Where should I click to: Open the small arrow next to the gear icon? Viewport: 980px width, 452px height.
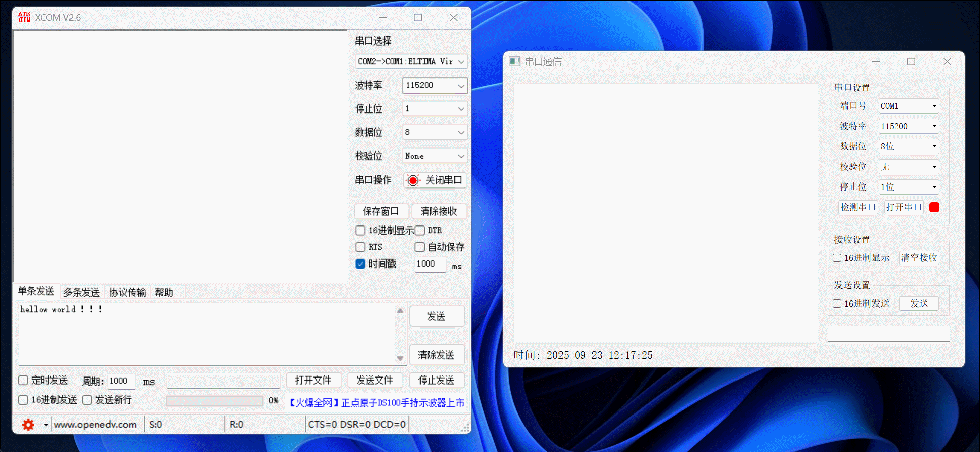pos(46,425)
